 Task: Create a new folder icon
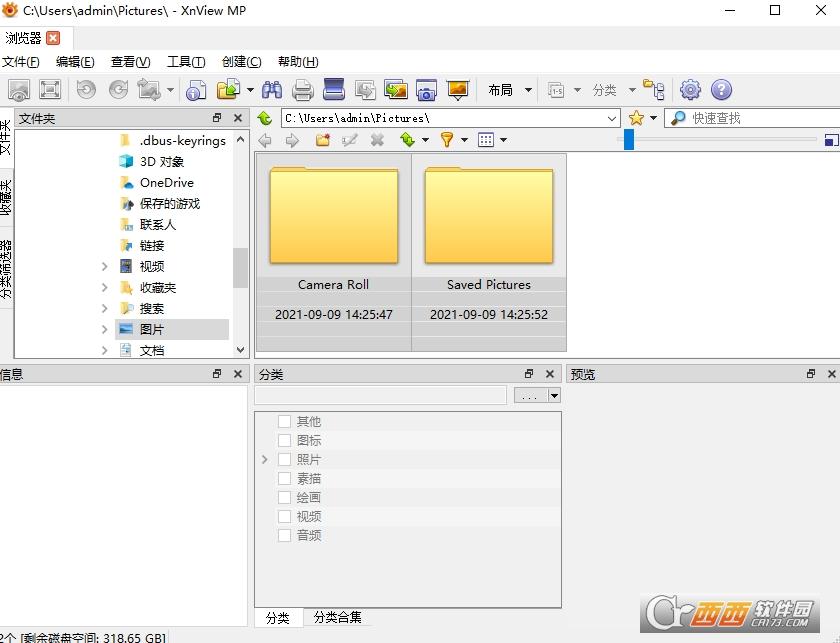[322, 140]
